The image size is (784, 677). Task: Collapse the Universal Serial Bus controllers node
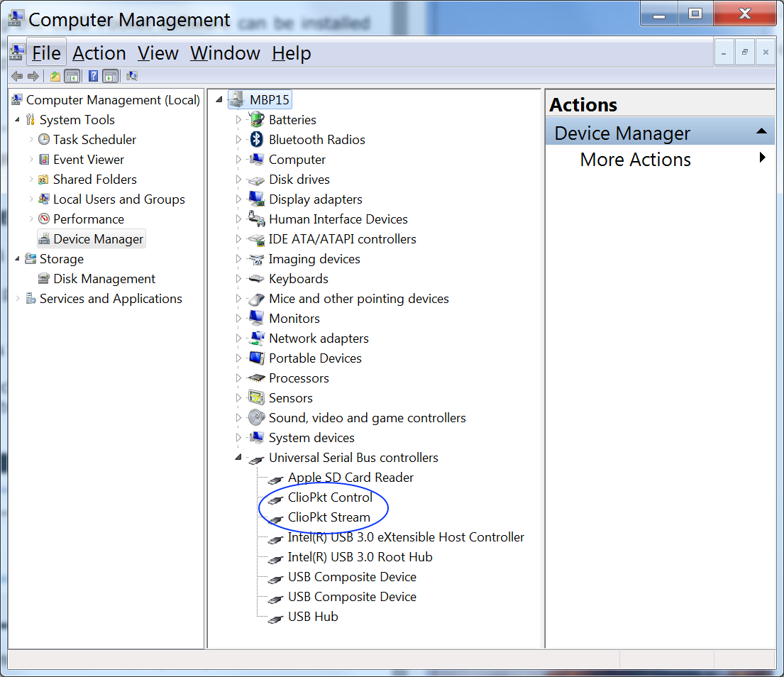coord(238,457)
